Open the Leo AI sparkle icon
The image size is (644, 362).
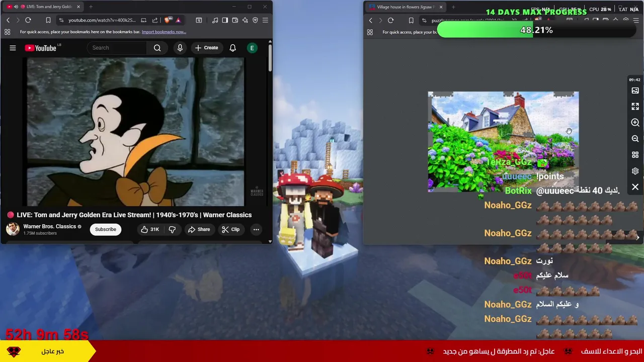[245, 20]
